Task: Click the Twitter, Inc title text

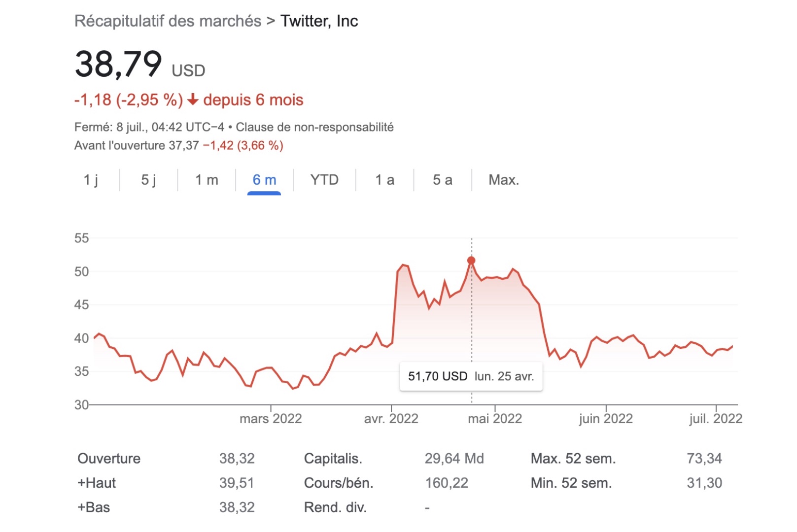Action: pos(319,21)
